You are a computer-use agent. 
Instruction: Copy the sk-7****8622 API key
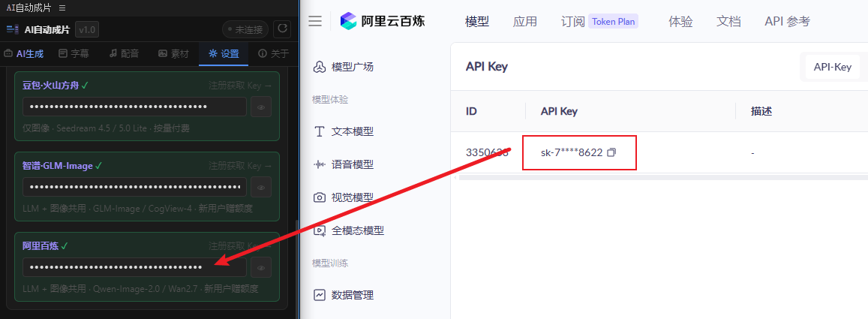(611, 152)
